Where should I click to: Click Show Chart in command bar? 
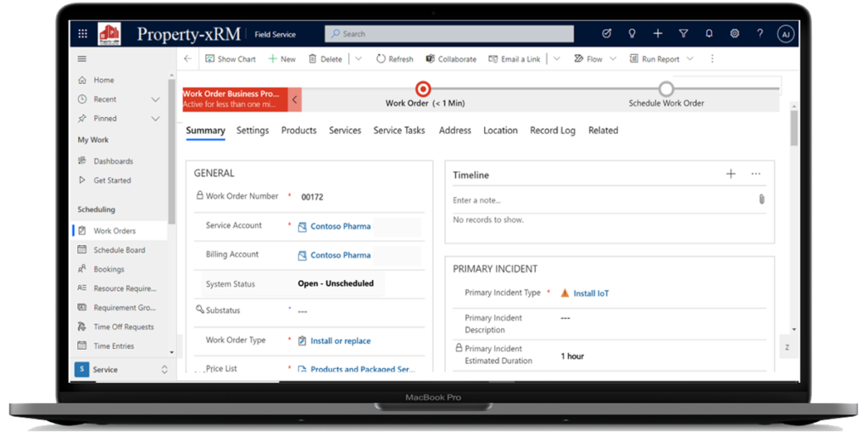[231, 59]
